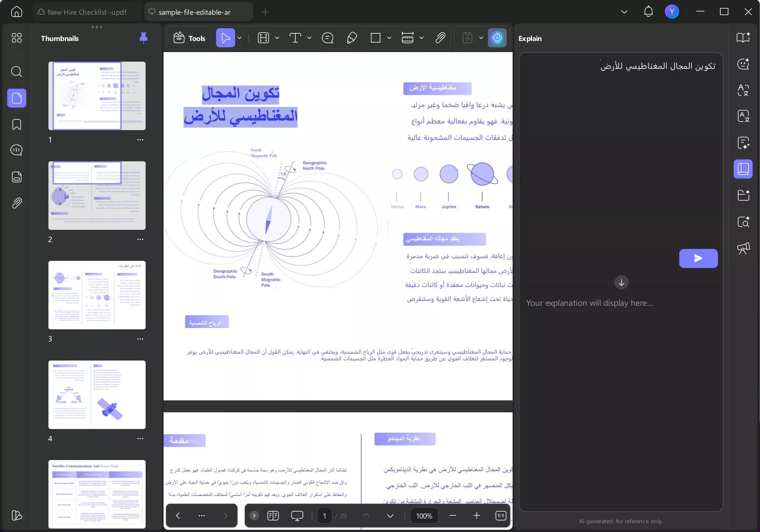
Task: Toggle the two-page reading view
Action: click(273, 516)
